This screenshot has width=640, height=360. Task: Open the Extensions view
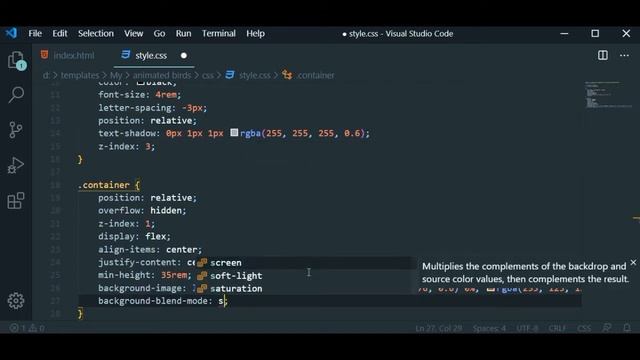coord(16,201)
